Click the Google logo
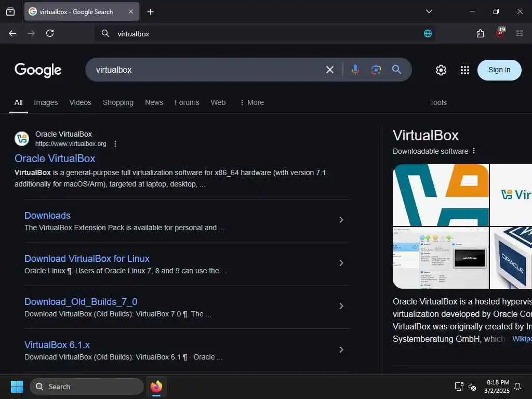Image resolution: width=532 pixels, height=399 pixels. pos(38,70)
